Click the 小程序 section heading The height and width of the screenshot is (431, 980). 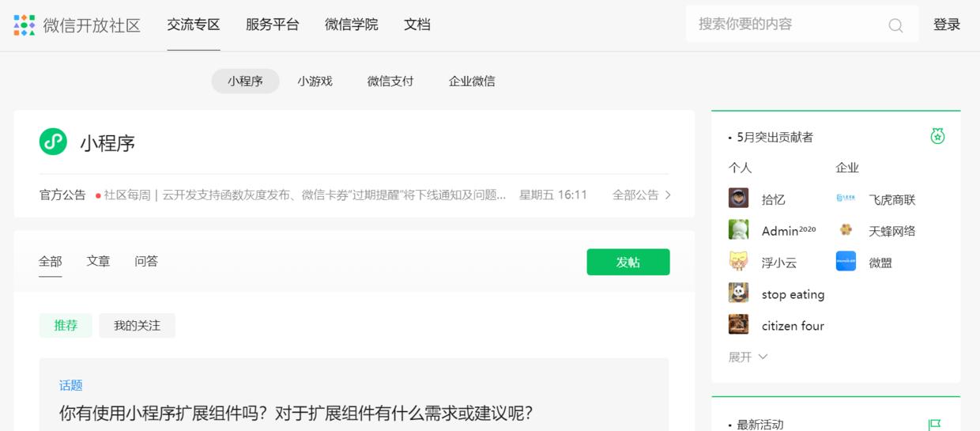(107, 143)
